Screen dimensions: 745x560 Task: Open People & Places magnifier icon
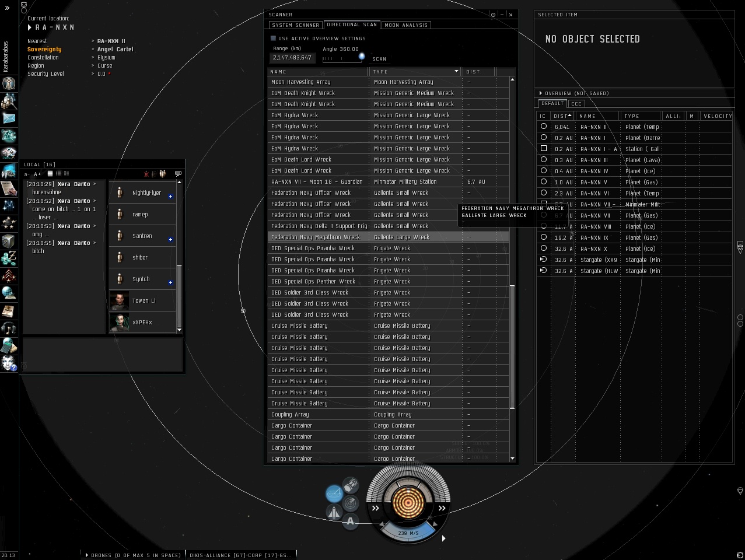coord(9,101)
